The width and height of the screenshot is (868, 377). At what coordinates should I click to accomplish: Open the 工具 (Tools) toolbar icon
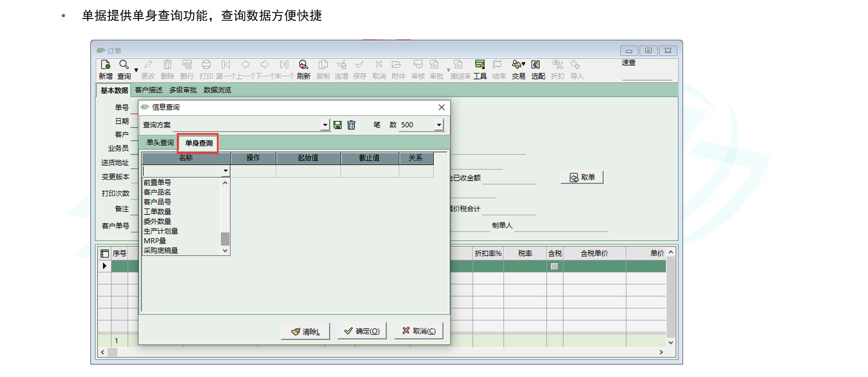click(480, 65)
